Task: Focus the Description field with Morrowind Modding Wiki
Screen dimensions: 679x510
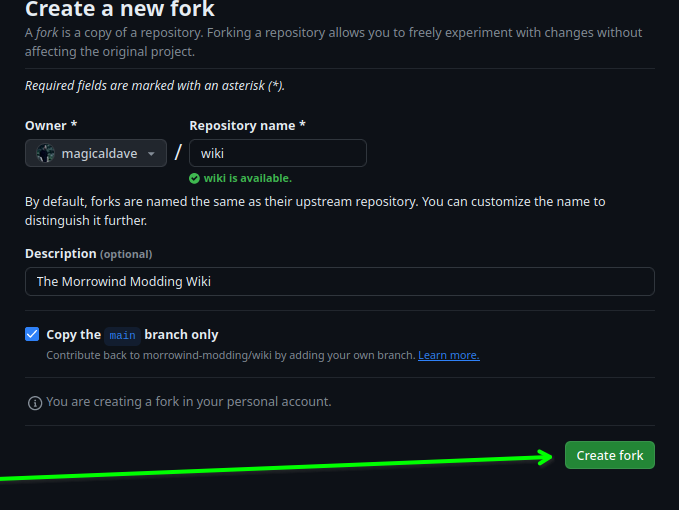Action: coord(340,281)
